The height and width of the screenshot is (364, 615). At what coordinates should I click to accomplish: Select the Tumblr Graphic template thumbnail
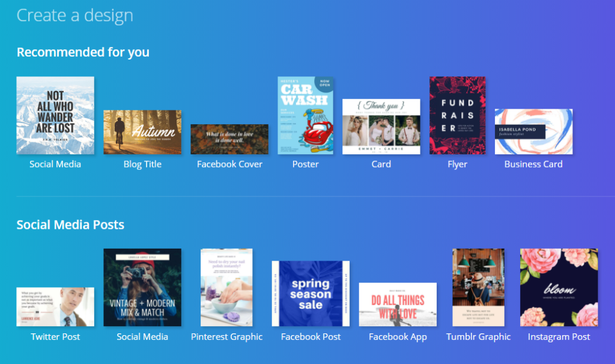click(478, 287)
